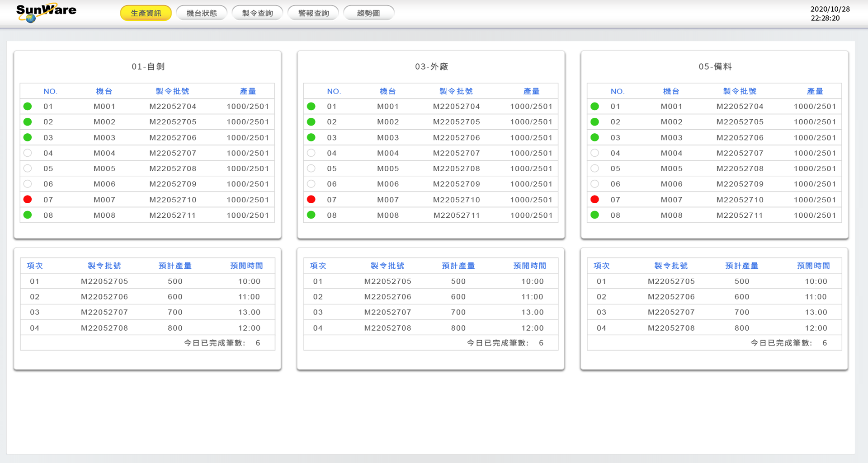This screenshot has height=463, width=868.
Task: Click the green status dot for row 03 in 03-外廠
Action: pyautogui.click(x=311, y=137)
